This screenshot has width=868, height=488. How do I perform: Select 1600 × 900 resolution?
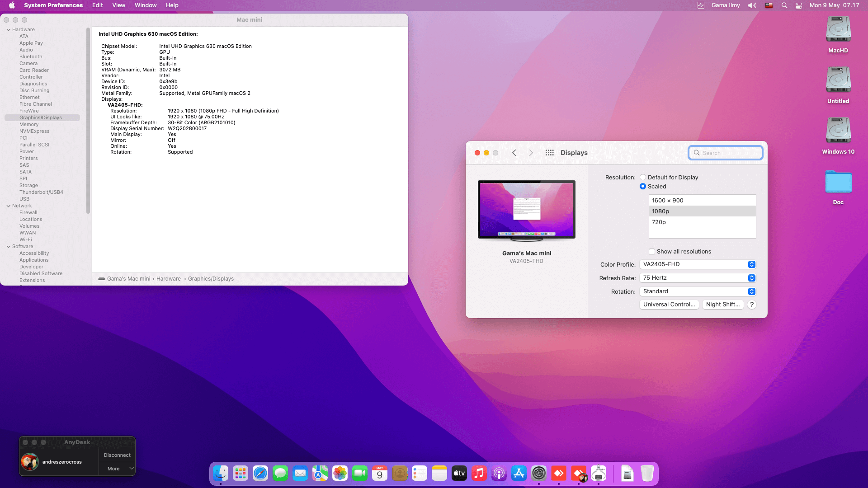coord(702,201)
